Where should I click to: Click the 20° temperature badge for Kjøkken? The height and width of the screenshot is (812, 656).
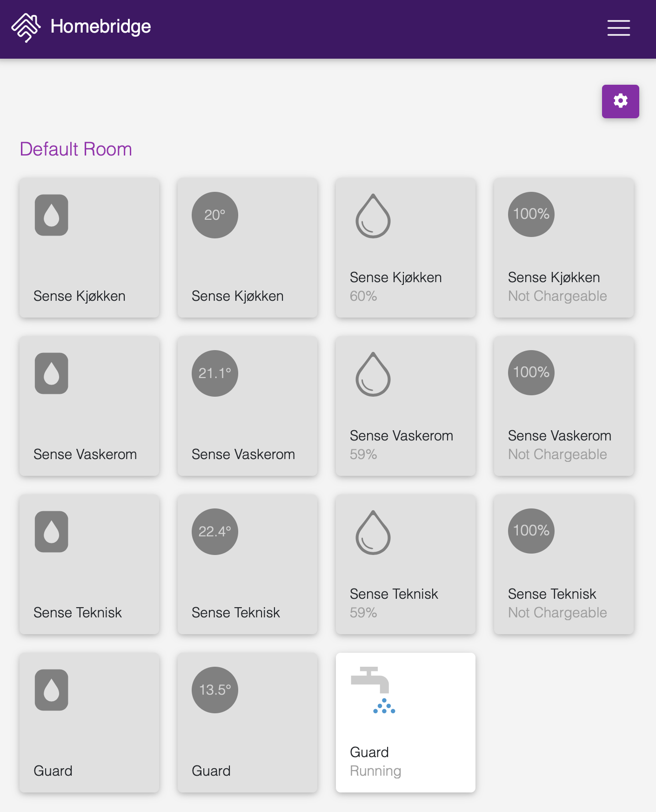click(215, 215)
